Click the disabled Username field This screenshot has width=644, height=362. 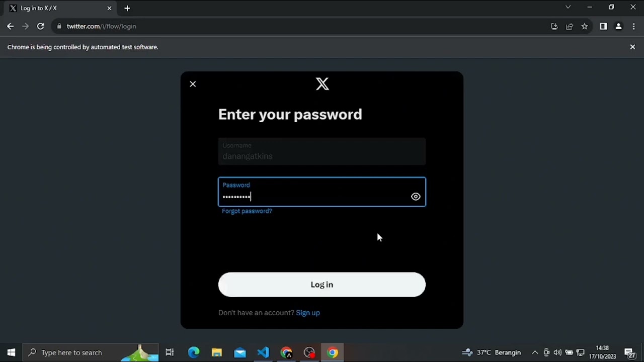(322, 151)
